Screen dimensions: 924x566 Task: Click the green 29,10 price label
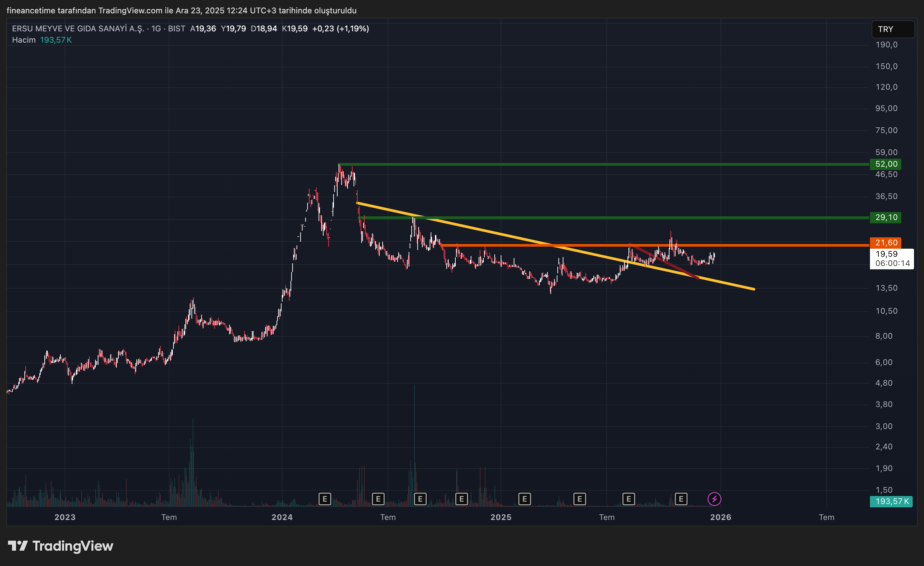pos(885,217)
